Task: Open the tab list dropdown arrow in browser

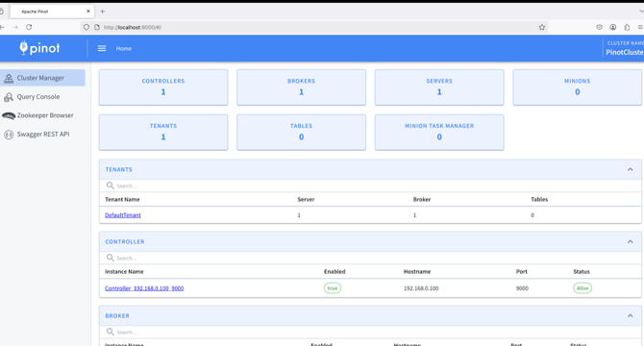Action: click(x=641, y=12)
